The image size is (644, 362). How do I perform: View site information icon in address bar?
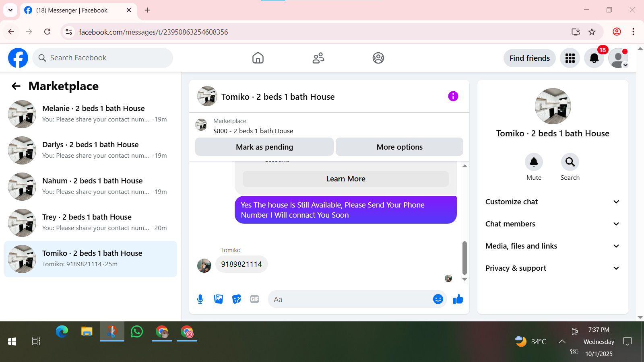(x=69, y=32)
